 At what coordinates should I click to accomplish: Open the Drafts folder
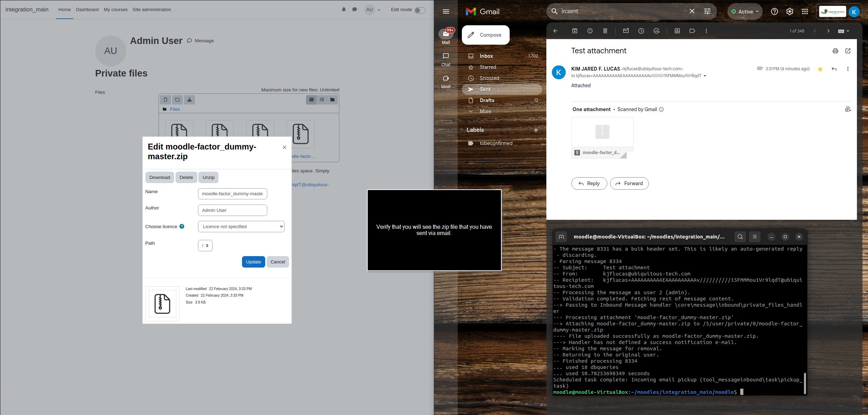tap(502, 100)
